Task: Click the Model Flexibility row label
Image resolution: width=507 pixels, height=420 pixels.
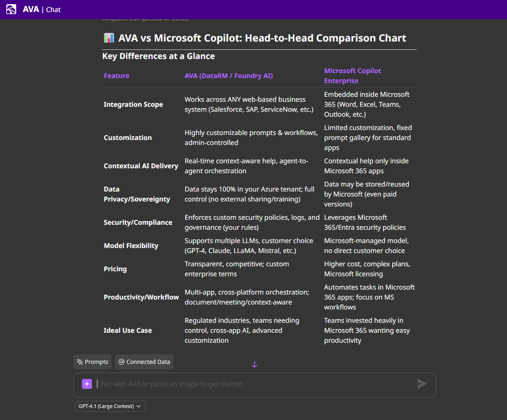Action: [x=131, y=246]
